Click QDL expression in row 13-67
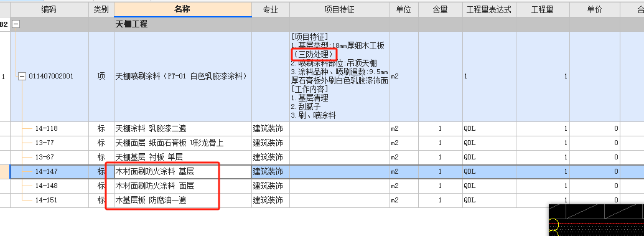The height and width of the screenshot is (236, 644). tap(489, 157)
